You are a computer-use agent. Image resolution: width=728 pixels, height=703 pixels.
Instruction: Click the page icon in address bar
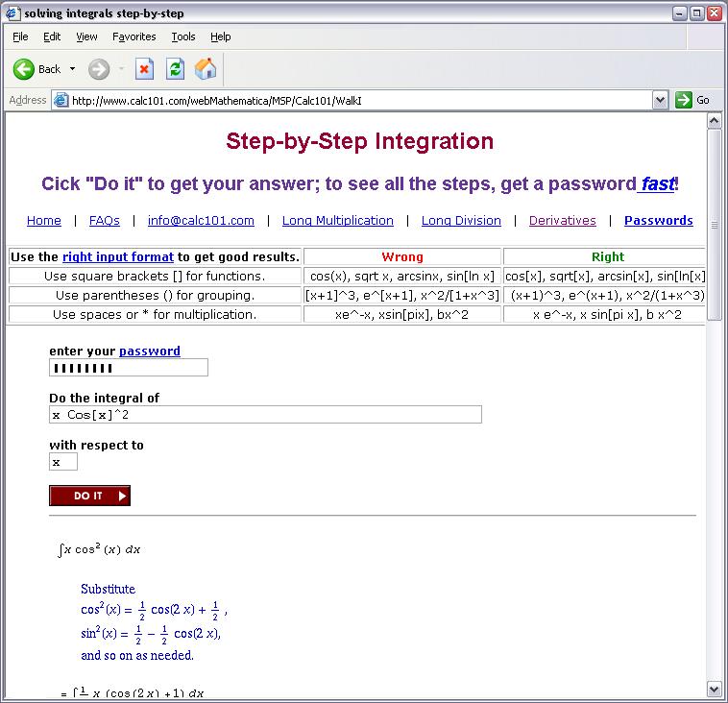click(61, 100)
